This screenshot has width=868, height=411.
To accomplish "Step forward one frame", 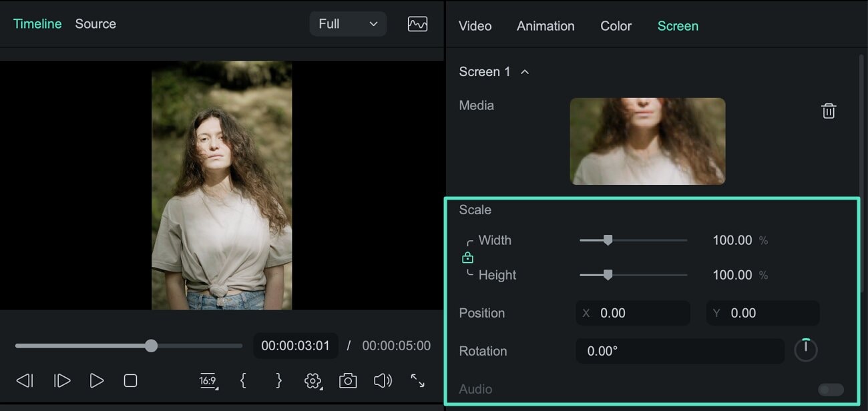I will [62, 380].
